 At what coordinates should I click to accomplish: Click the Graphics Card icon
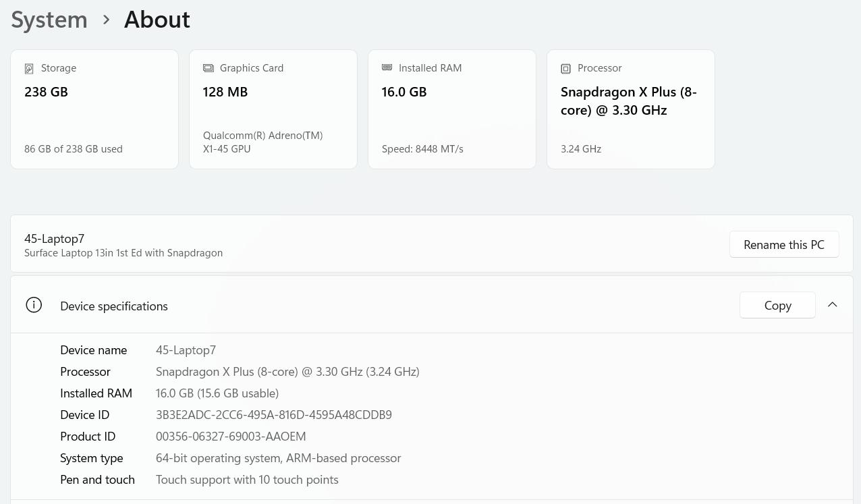click(209, 68)
